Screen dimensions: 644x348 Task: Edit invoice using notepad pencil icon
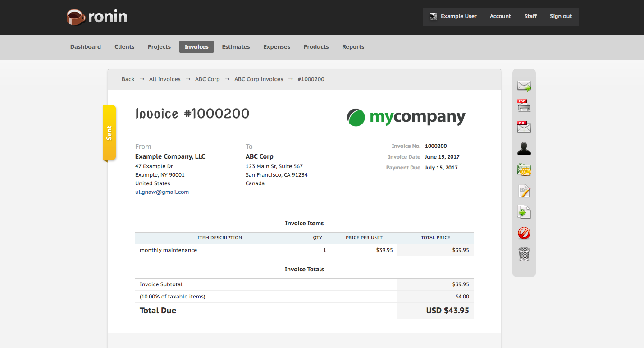(x=524, y=191)
